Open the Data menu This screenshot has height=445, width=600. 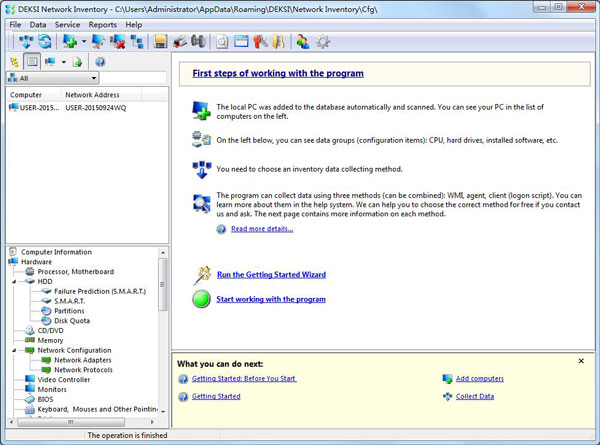38,24
